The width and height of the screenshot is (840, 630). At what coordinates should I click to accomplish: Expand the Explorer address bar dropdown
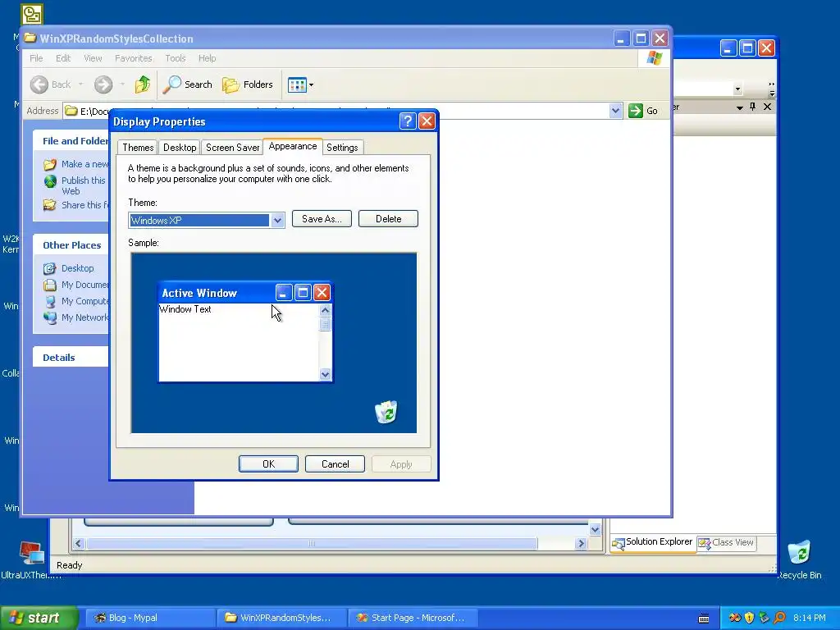click(615, 111)
